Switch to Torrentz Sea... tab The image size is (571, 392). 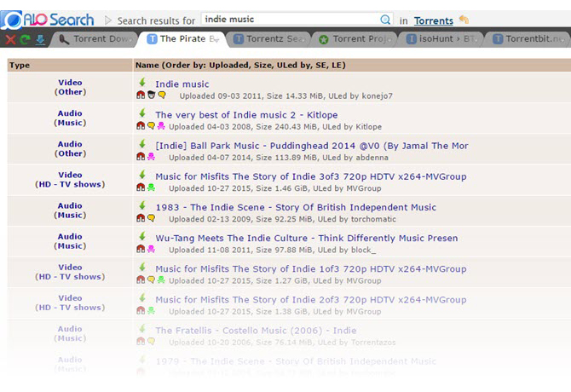(269, 39)
